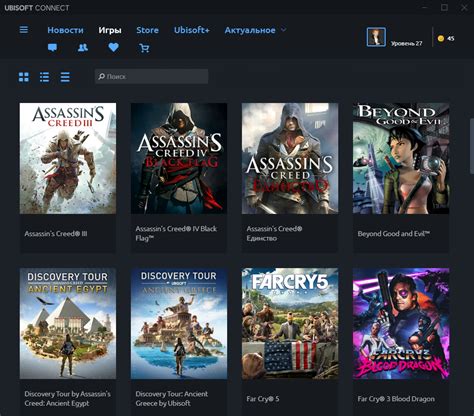Expand the Актуальное dropdown chevron
Image resolution: width=474 pixels, height=416 pixels.
283,30
